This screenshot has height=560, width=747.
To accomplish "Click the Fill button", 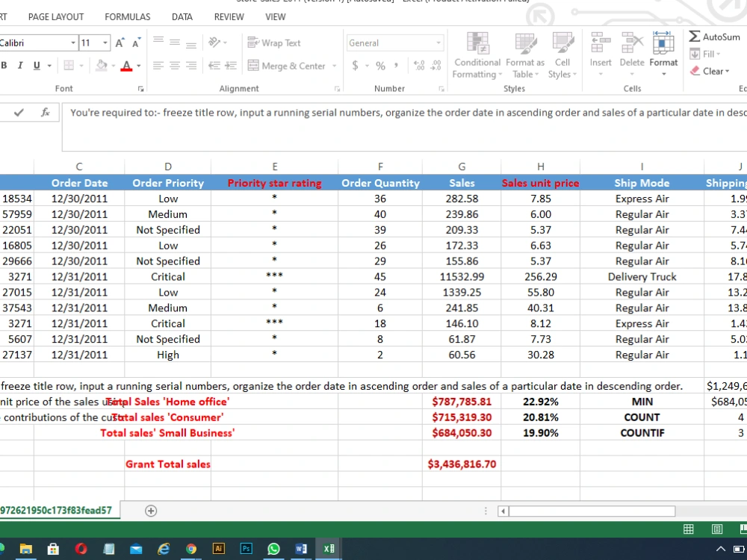I will click(x=704, y=54).
